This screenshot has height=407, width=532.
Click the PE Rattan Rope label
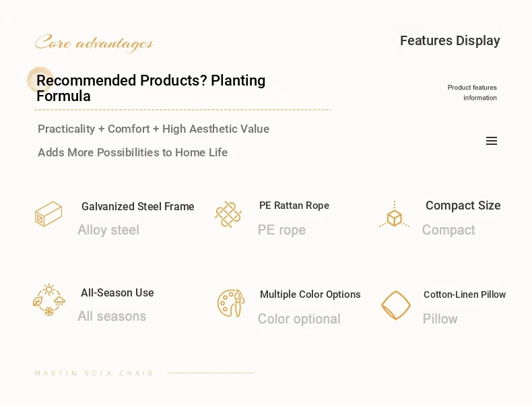[x=294, y=206]
